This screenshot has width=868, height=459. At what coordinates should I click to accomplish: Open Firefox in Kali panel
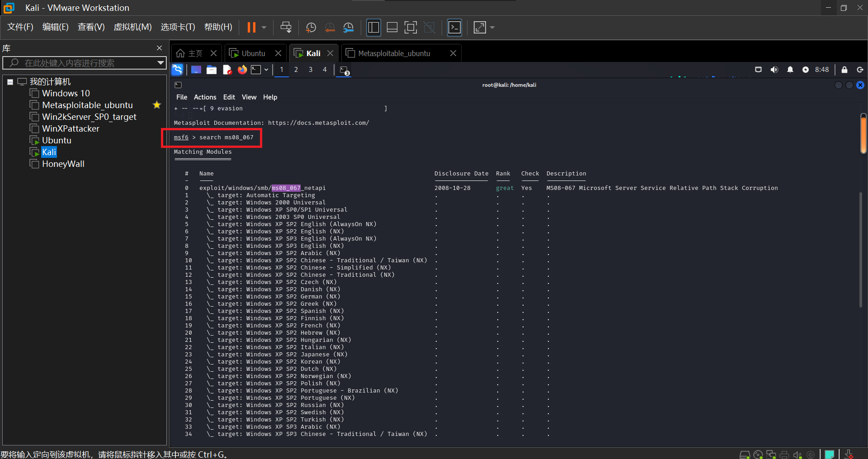point(242,70)
